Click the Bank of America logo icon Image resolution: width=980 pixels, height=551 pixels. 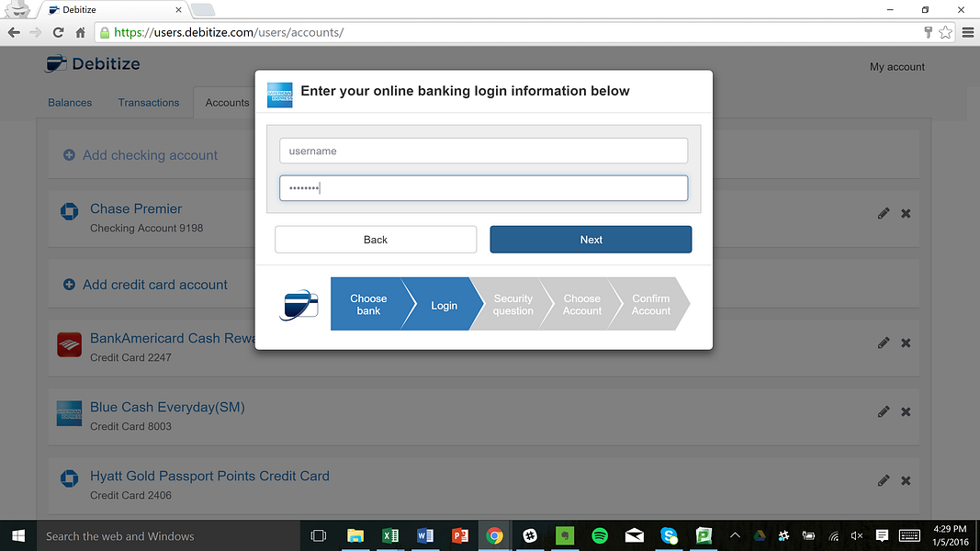70,344
